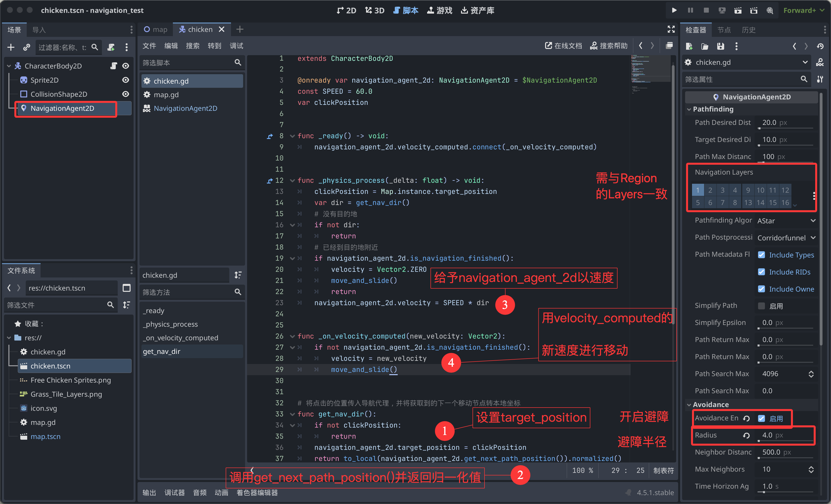
Task: Click the sort methods icon beside chicken.gd
Action: [238, 275]
